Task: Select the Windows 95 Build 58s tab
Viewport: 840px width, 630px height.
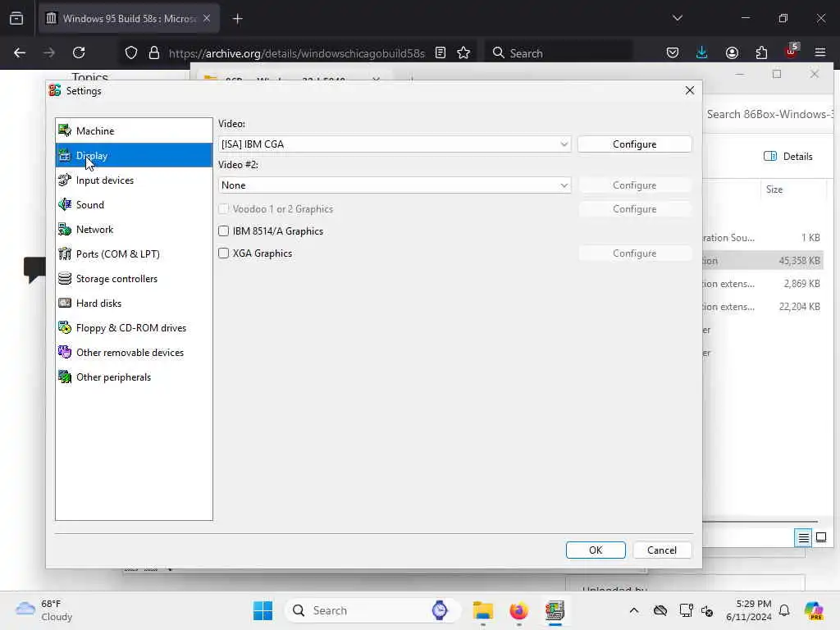Action: pos(129,18)
